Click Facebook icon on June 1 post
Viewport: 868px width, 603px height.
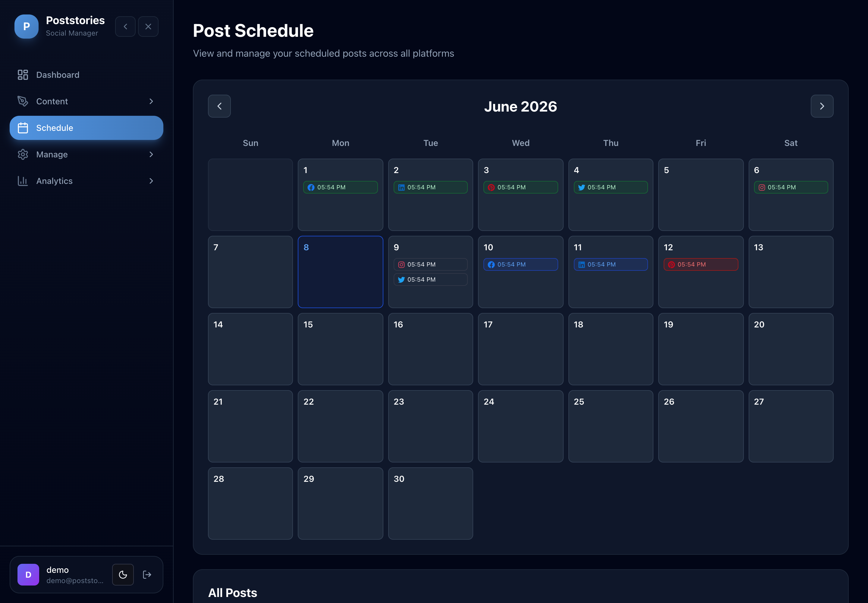[x=311, y=188]
